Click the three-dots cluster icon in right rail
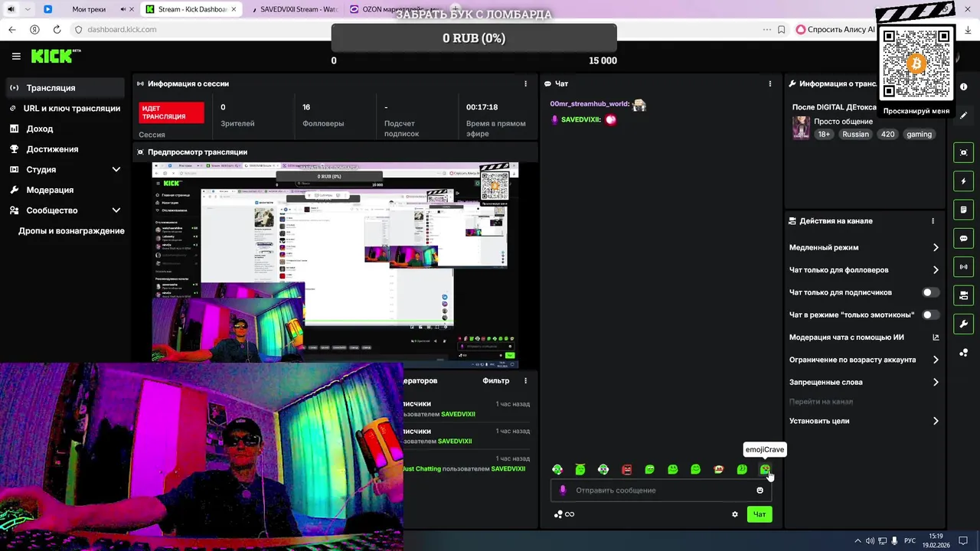 964,353
